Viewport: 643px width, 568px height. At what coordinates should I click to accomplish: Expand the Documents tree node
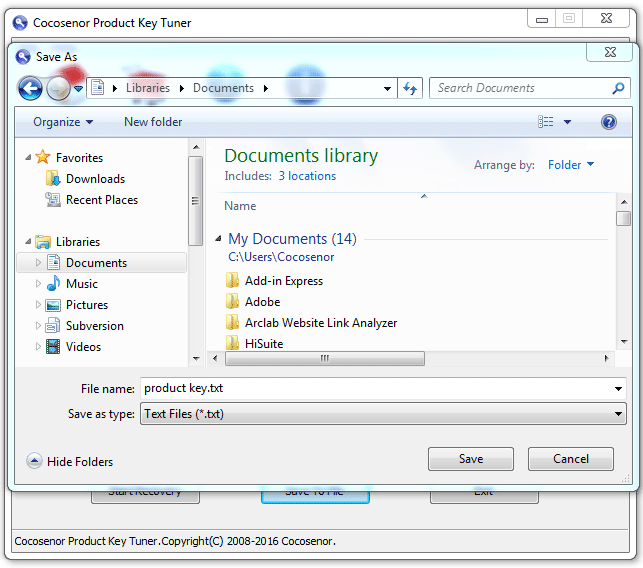38,262
